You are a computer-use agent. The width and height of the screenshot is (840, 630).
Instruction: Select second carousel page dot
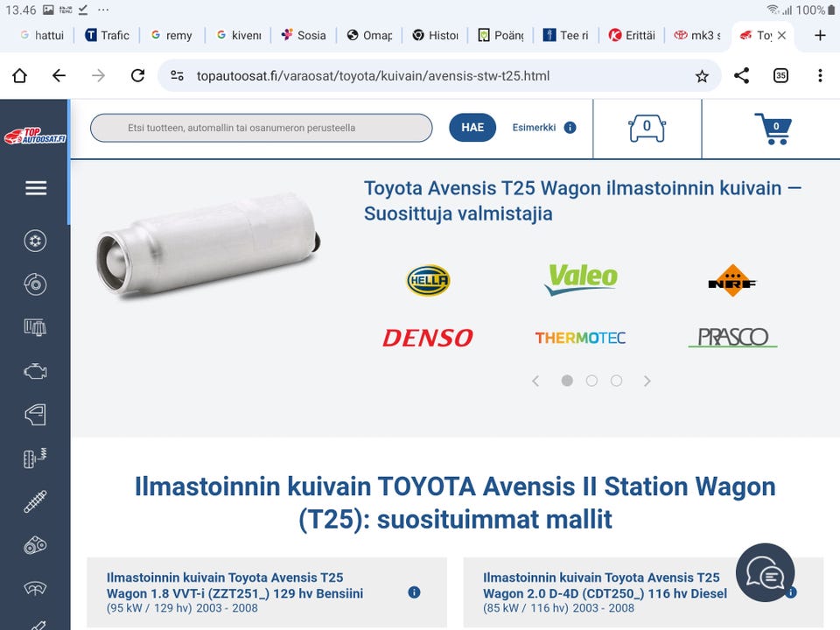pyautogui.click(x=591, y=381)
